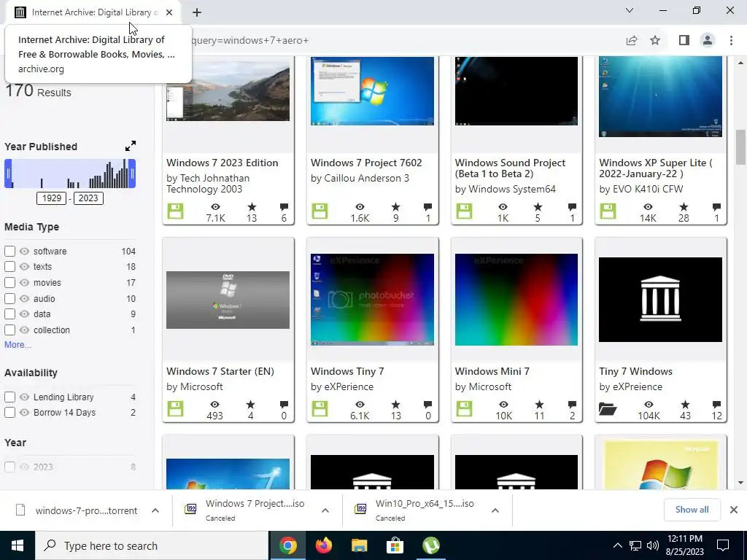747x560 pixels.
Task: Check the software media type checkbox
Action: 9,251
